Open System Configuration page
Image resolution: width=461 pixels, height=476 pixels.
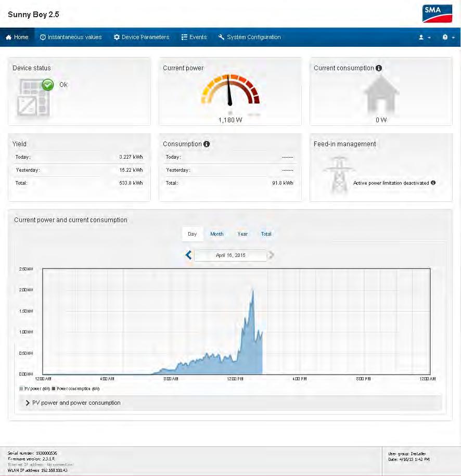tap(250, 37)
